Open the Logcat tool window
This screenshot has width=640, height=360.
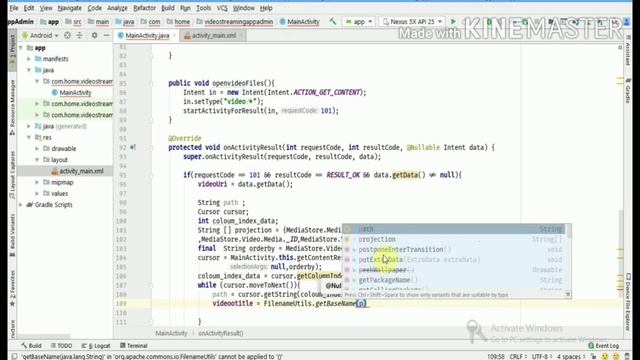(x=96, y=346)
